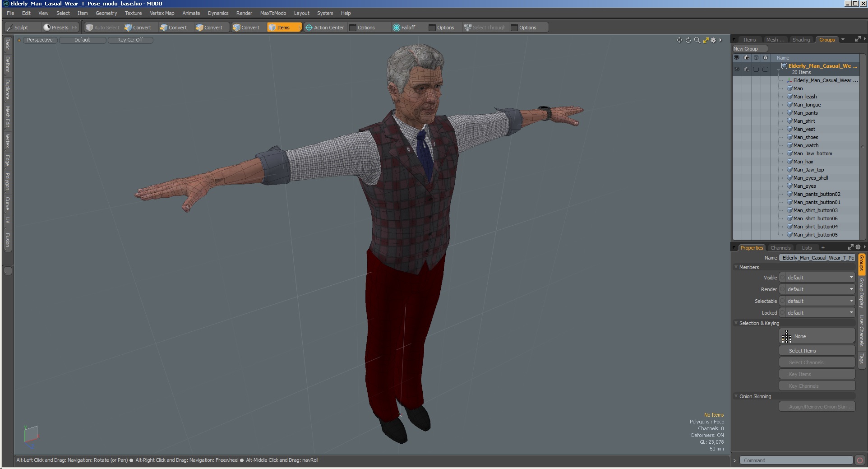Click the New Group button

point(750,49)
